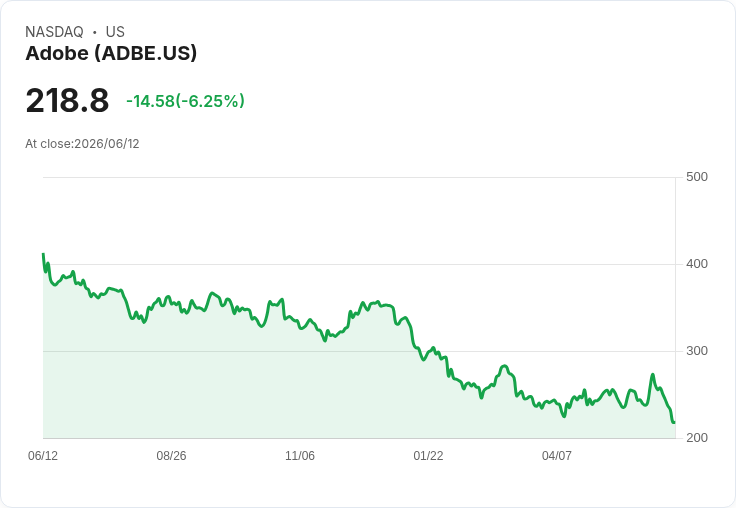Click the 218.8 current price value
Image resolution: width=736 pixels, height=508 pixels.
[x=67, y=100]
